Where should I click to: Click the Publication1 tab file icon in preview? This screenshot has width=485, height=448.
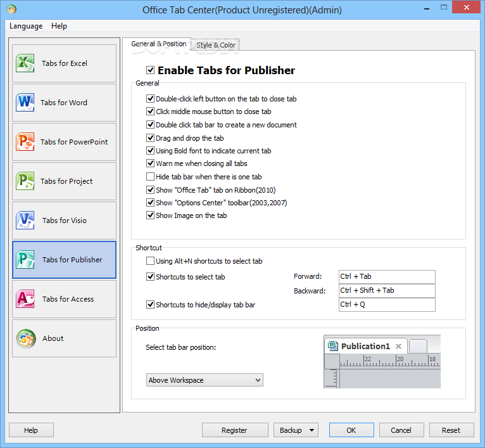[333, 346]
